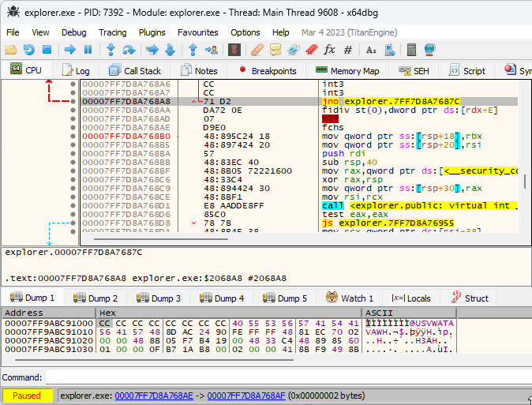The image size is (532, 405).
Task: Follow status bar link 00007FF7D8A768AF
Action: [246, 396]
